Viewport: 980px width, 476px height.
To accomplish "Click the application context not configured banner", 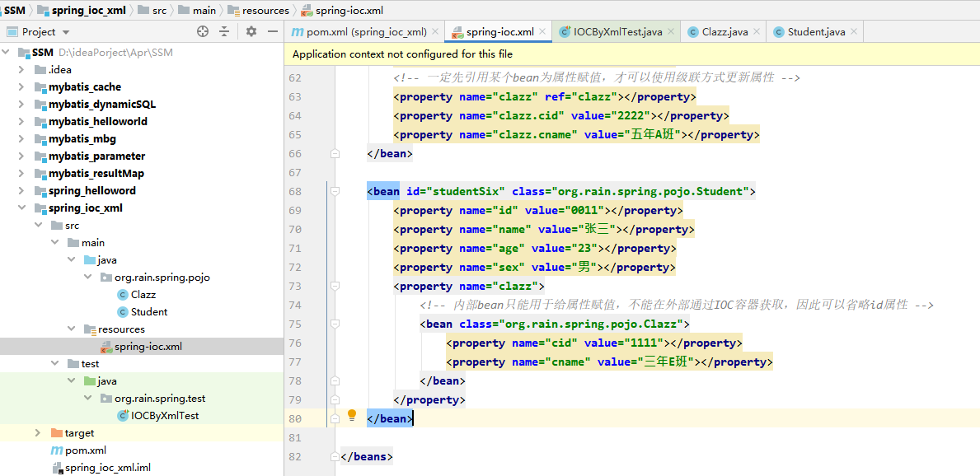I will [632, 54].
